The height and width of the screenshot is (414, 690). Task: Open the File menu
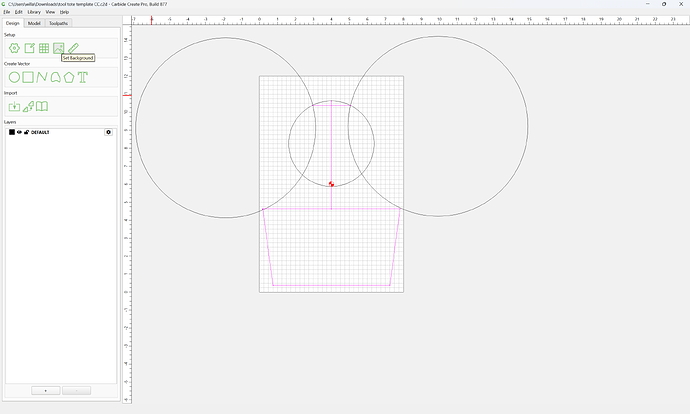(x=7, y=12)
